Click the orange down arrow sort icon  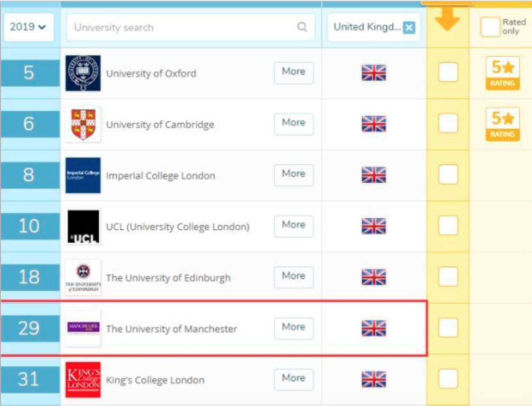click(x=447, y=19)
